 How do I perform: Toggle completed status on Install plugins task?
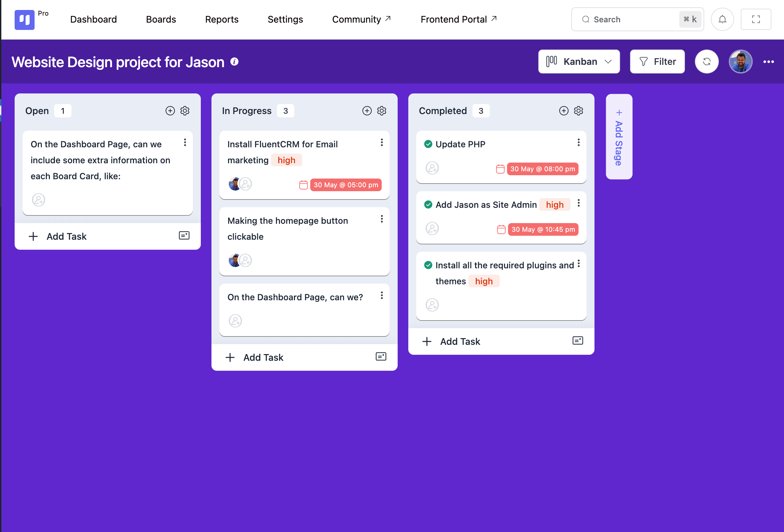click(x=429, y=265)
